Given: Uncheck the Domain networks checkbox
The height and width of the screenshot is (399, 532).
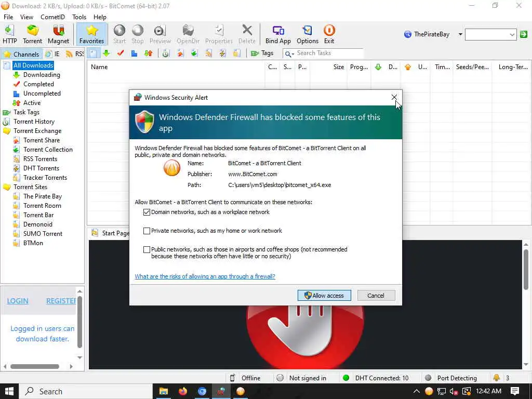Looking at the screenshot, I should point(147,212).
